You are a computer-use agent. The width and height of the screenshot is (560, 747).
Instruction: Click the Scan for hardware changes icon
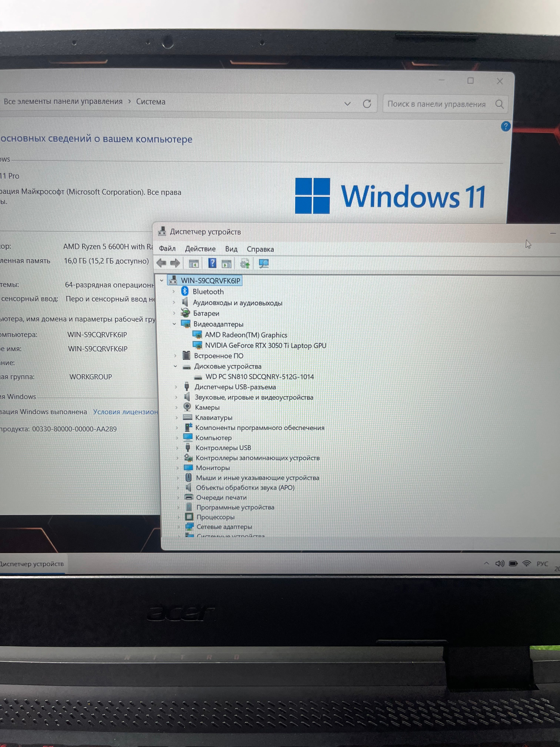(264, 263)
